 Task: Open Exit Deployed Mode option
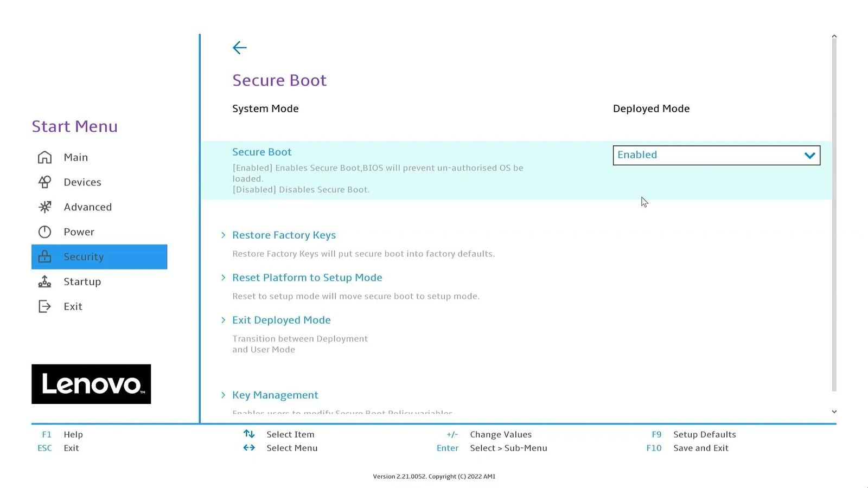pyautogui.click(x=282, y=320)
